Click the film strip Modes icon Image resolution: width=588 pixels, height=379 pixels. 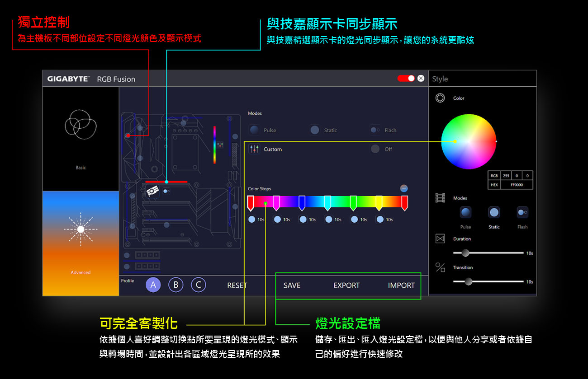[x=440, y=198]
